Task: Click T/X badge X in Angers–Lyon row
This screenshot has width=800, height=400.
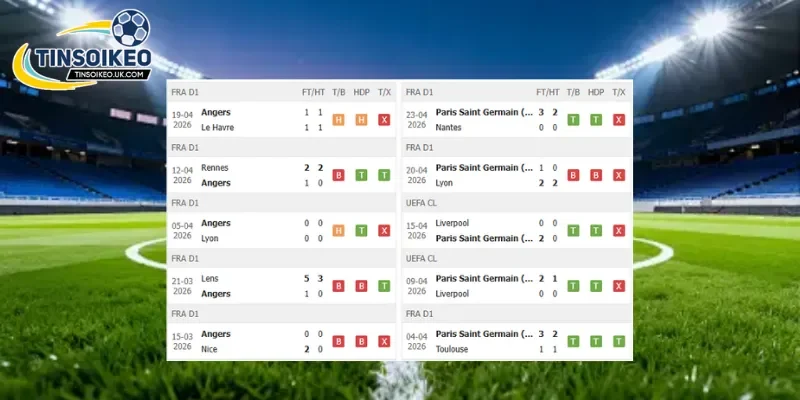Action: 384,231
